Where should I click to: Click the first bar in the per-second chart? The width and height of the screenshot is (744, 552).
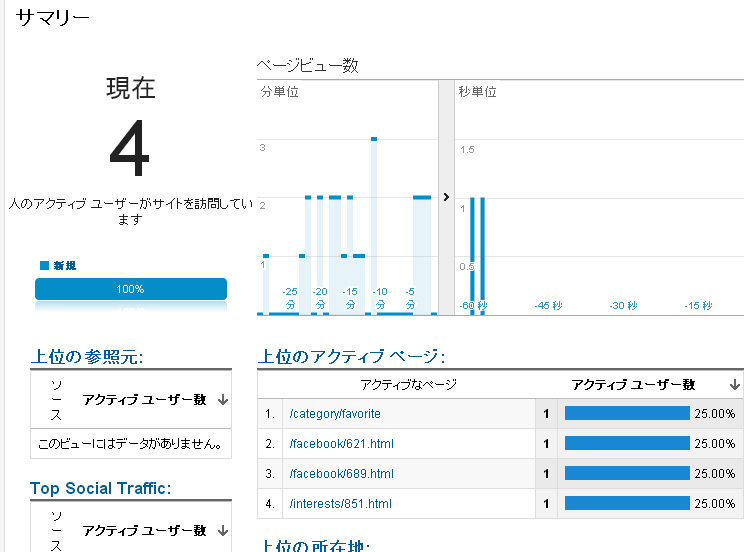472,256
